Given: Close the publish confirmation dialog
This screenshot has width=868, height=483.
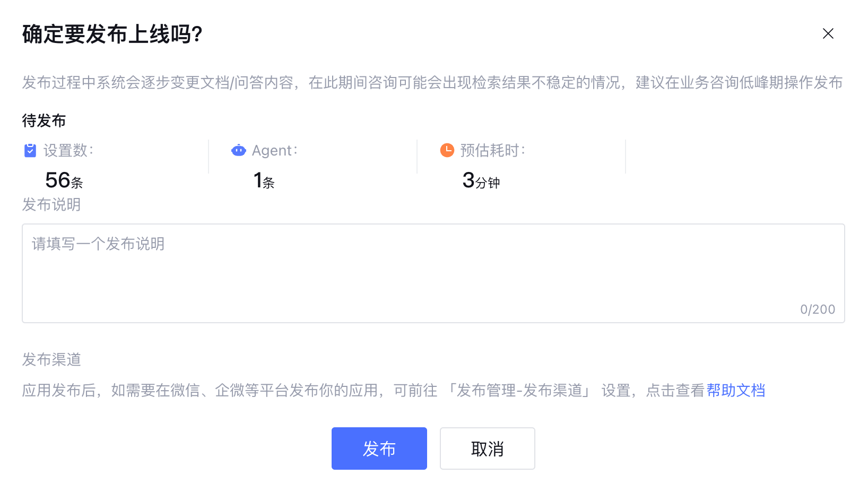Looking at the screenshot, I should 828,33.
